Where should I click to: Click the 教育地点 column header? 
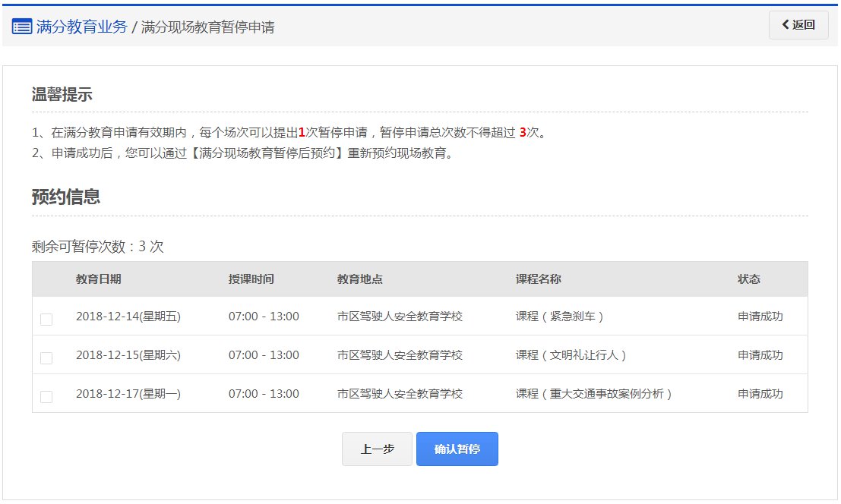click(359, 279)
